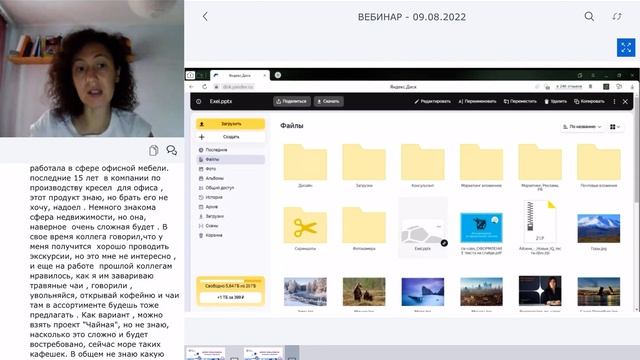
Task: Dismiss the file selection bar with X
Action: 625,101
